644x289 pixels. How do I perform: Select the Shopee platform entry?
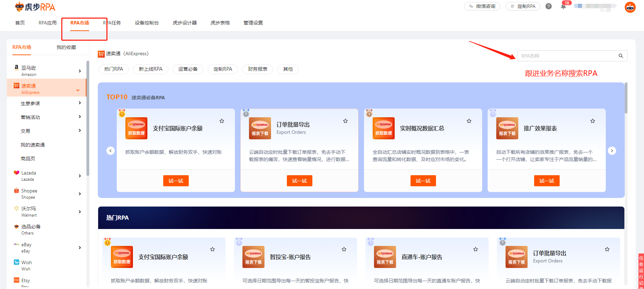(x=47, y=193)
